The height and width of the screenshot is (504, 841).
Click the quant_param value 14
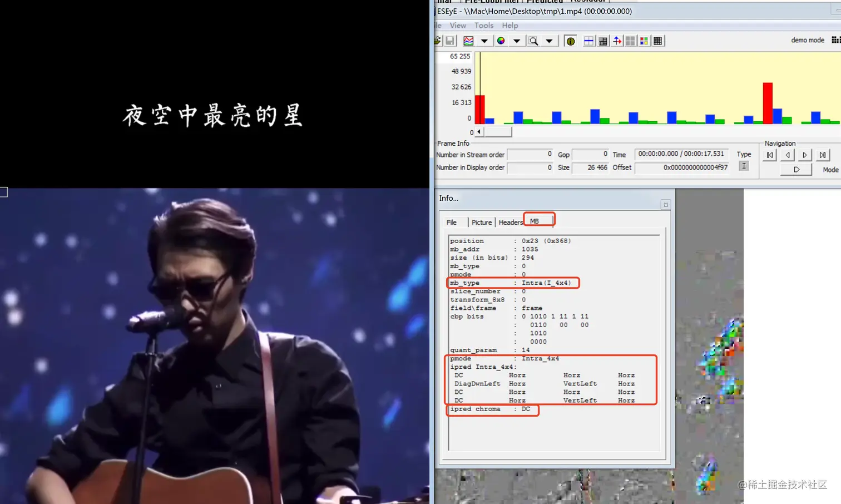point(526,350)
